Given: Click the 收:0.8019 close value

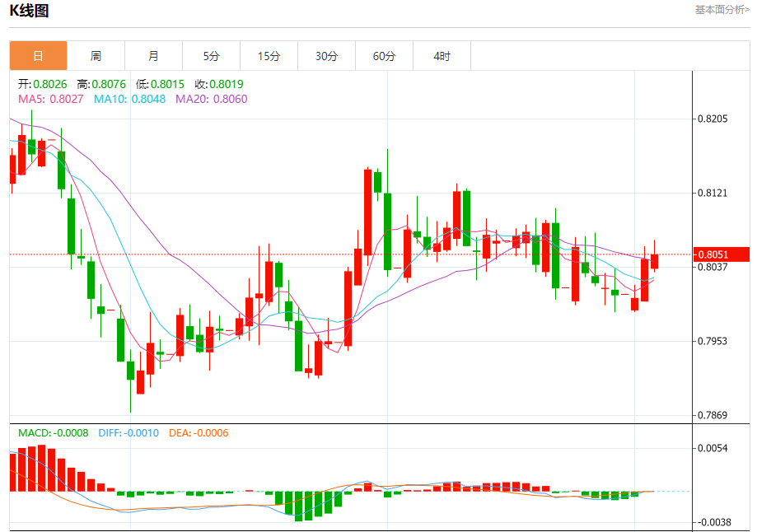Looking at the screenshot, I should pyautogui.click(x=219, y=84).
